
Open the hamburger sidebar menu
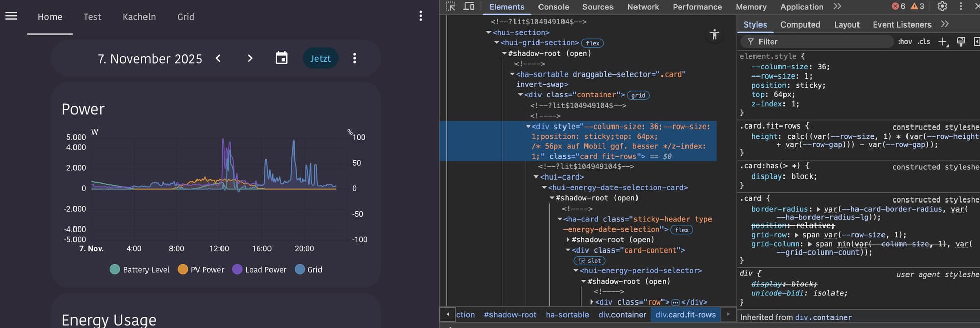click(11, 16)
